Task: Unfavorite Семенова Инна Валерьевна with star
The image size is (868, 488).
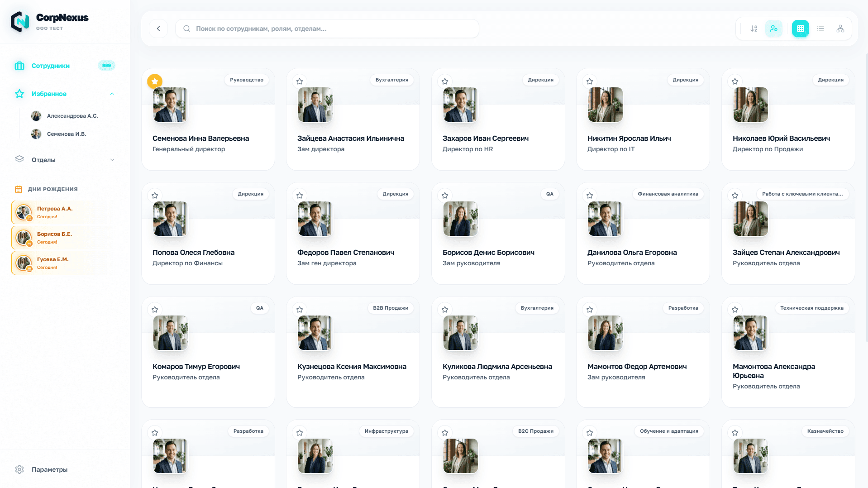Action: (x=155, y=81)
